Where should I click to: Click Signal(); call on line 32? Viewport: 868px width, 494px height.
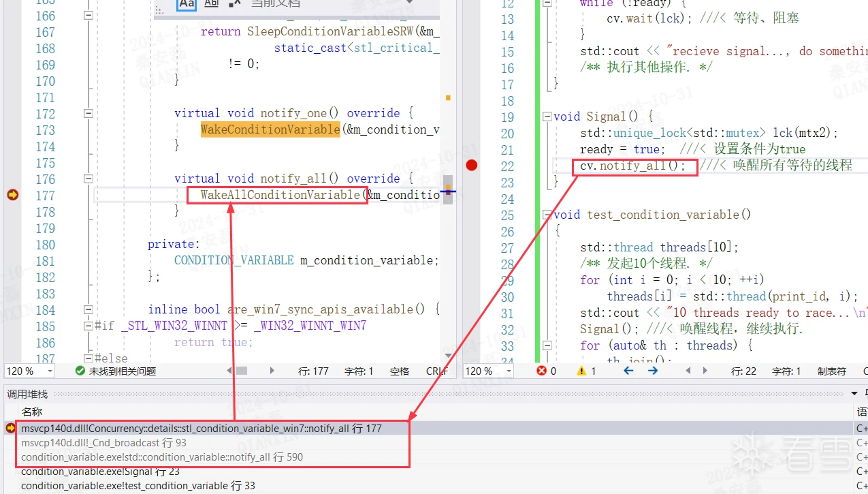tap(610, 329)
